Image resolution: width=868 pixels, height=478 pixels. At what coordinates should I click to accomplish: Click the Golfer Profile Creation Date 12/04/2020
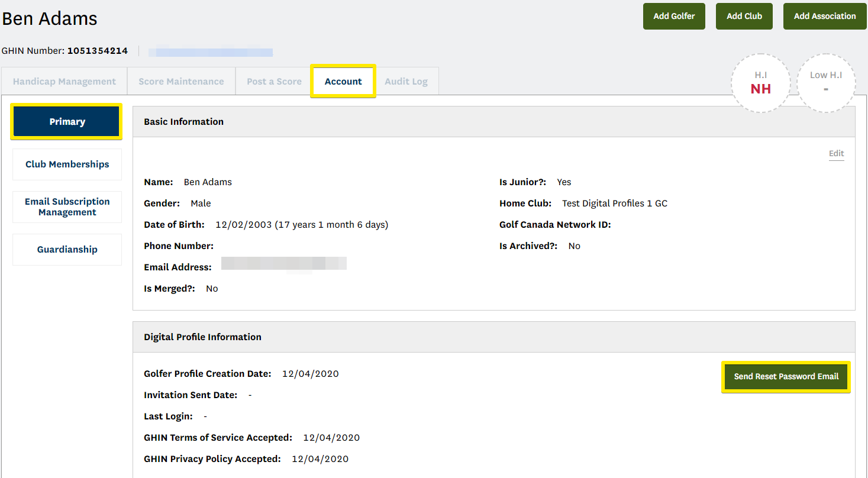(x=311, y=373)
